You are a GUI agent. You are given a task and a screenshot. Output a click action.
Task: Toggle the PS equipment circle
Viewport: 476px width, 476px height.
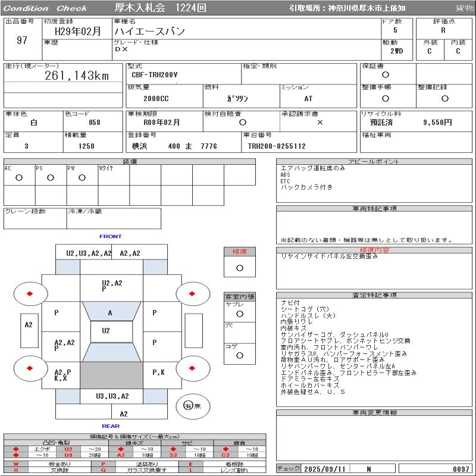51,177
